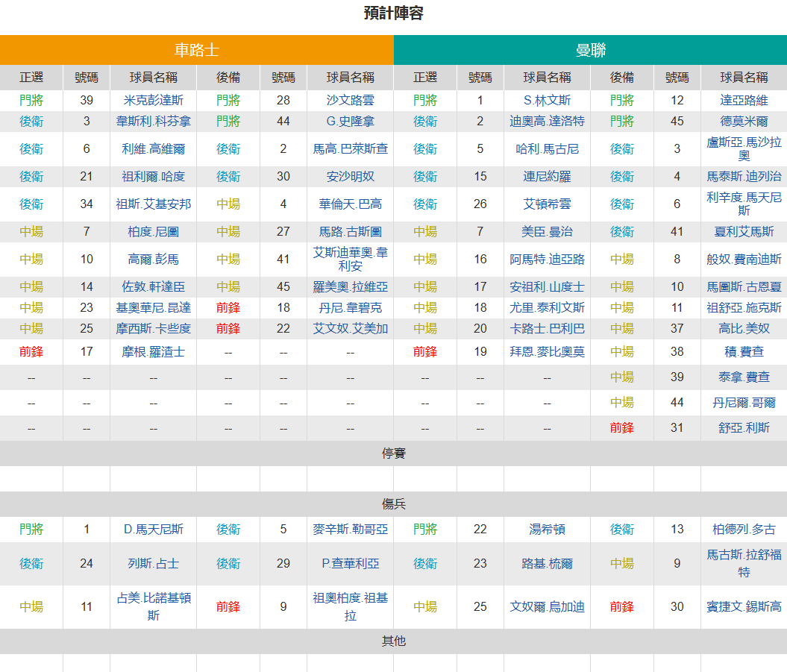Open player link 米克彭達斯
Screen dimensions: 787x672
pos(153,101)
